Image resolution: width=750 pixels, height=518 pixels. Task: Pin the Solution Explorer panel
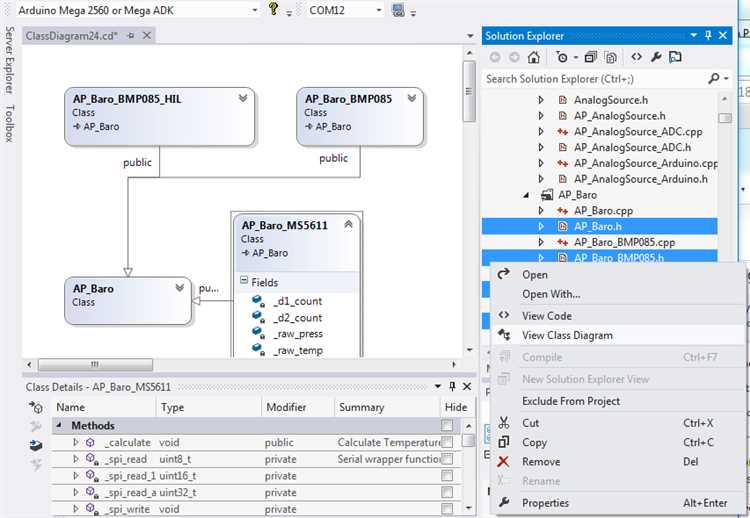[x=708, y=35]
